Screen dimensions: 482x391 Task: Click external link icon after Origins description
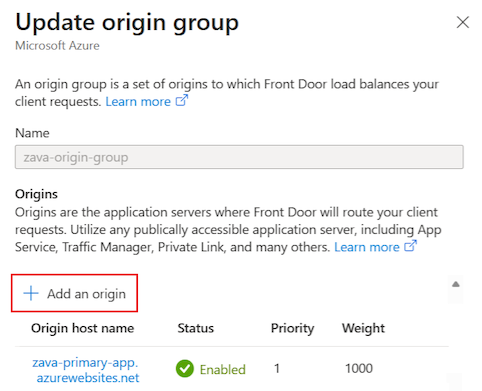(410, 246)
